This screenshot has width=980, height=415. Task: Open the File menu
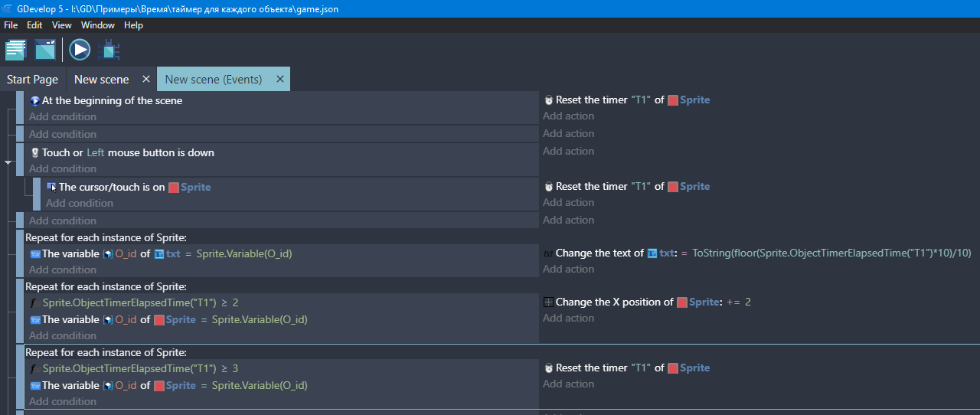[11, 25]
